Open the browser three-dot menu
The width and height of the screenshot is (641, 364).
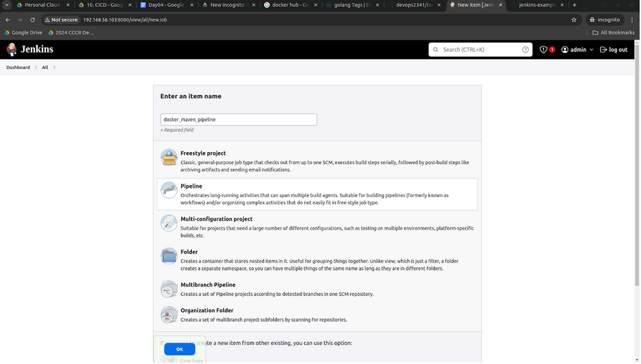632,20
